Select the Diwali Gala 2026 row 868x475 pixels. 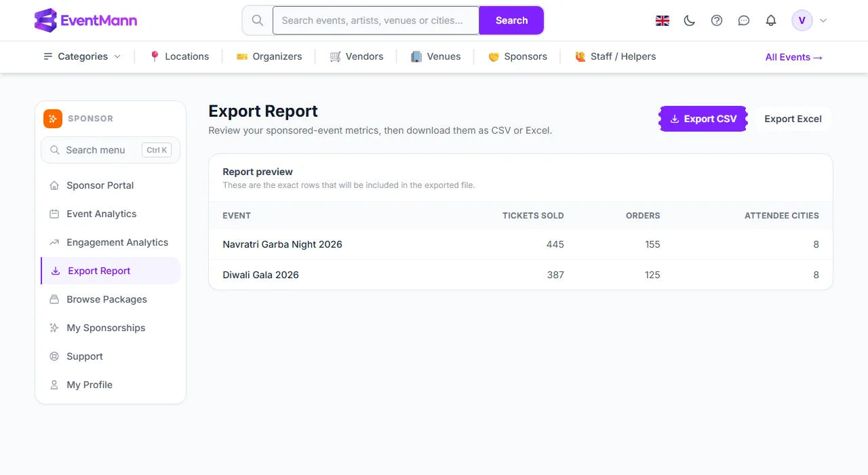click(x=521, y=275)
